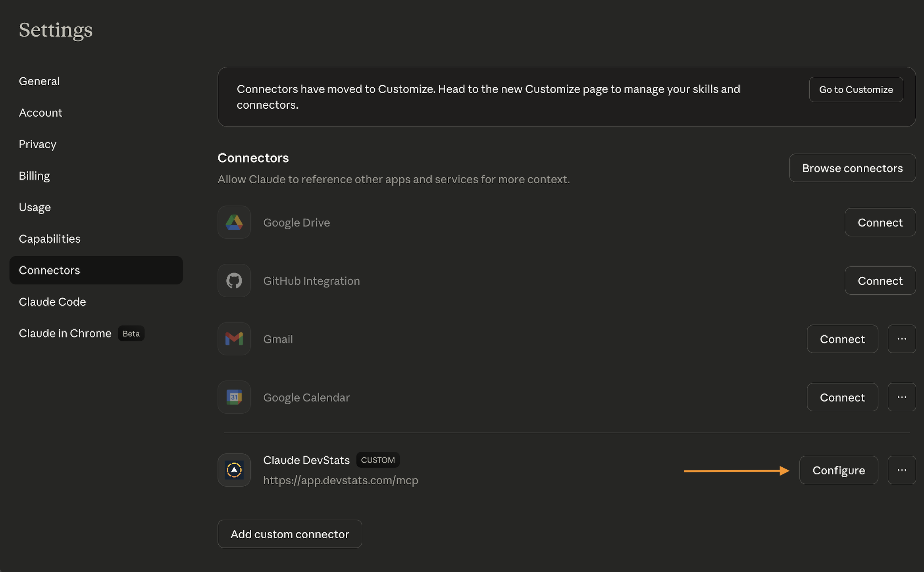Click the Claude DevStats connector icon

point(234,470)
